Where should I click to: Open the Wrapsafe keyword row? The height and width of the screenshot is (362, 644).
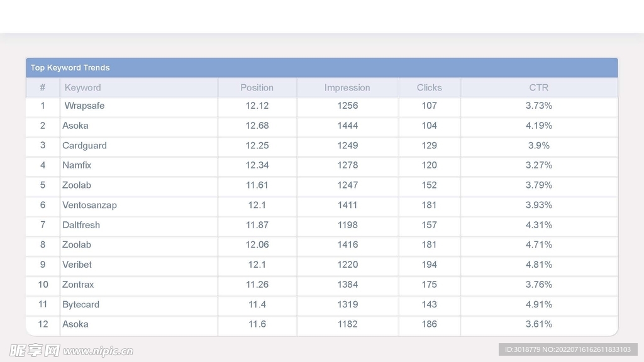(x=84, y=106)
